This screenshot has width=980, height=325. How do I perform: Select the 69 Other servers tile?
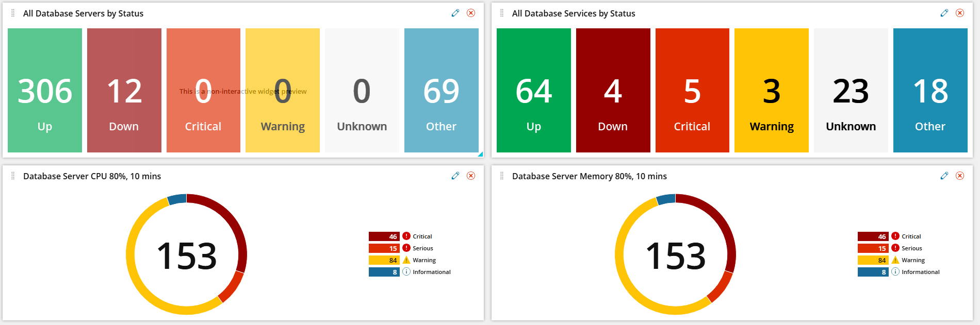442,90
